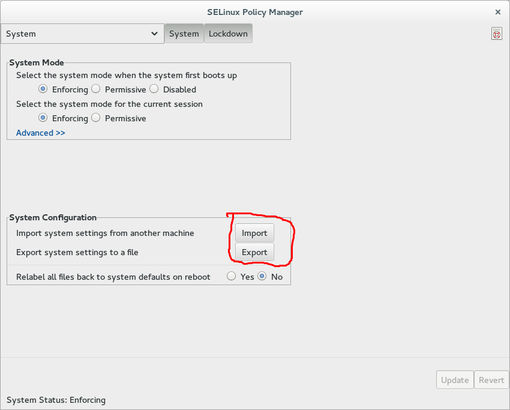Select Enforcing for current session

pyautogui.click(x=42, y=118)
